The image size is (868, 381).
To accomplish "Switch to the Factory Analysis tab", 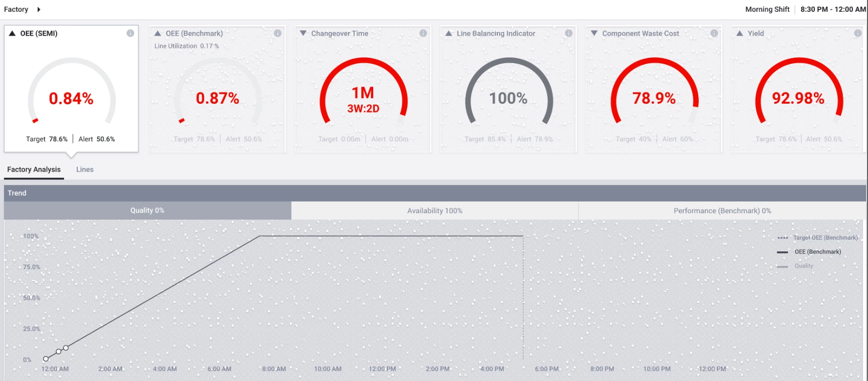I will pyautogui.click(x=34, y=169).
